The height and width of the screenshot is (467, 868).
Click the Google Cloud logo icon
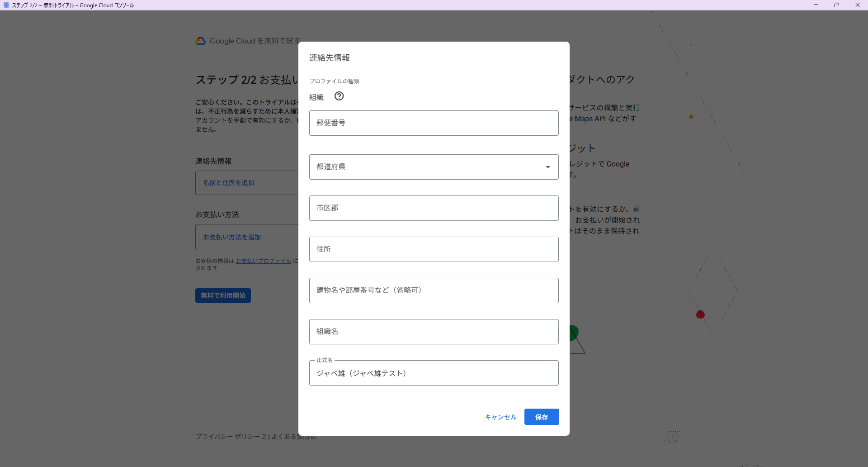200,41
